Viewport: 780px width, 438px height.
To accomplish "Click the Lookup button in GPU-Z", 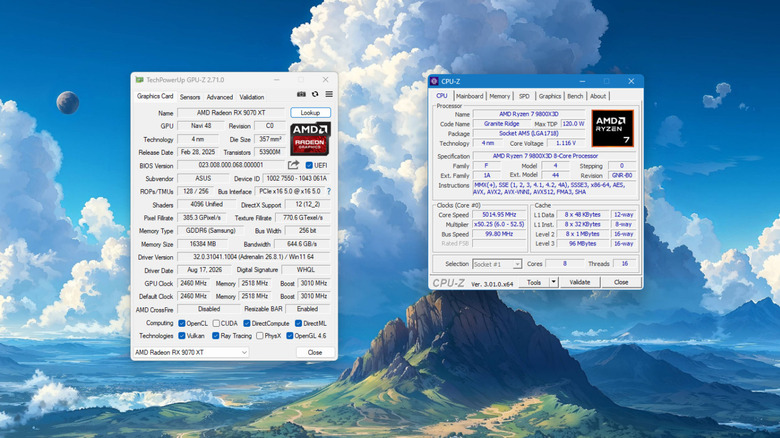I will [x=310, y=113].
